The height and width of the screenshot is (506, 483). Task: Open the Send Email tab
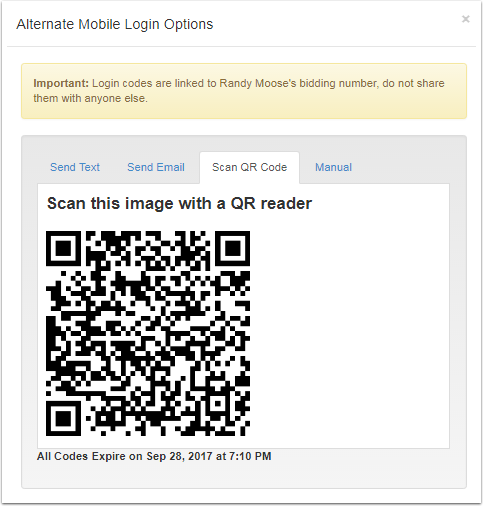pyautogui.click(x=156, y=167)
